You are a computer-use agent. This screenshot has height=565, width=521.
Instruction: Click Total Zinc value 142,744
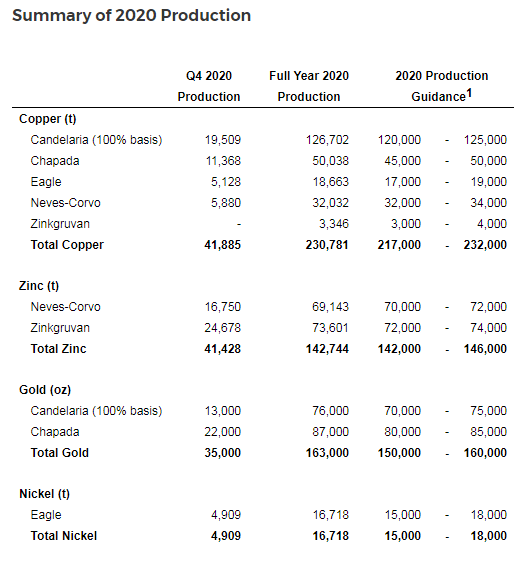click(327, 349)
